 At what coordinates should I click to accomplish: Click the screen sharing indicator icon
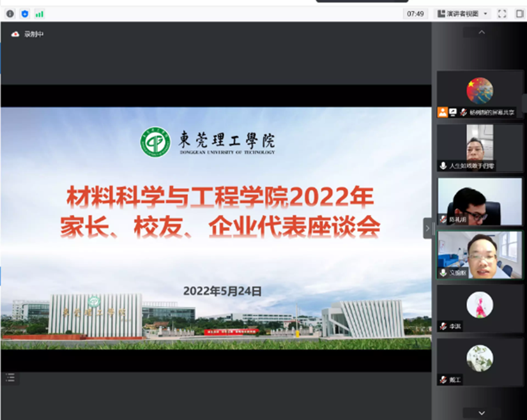coord(453,112)
